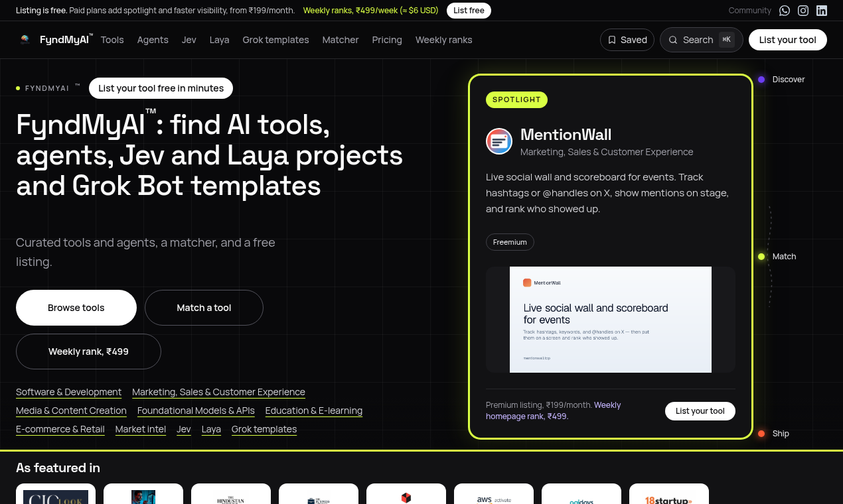Follow the Weekly homepage rank, ₹499 link
The image size is (843, 504).
554,410
